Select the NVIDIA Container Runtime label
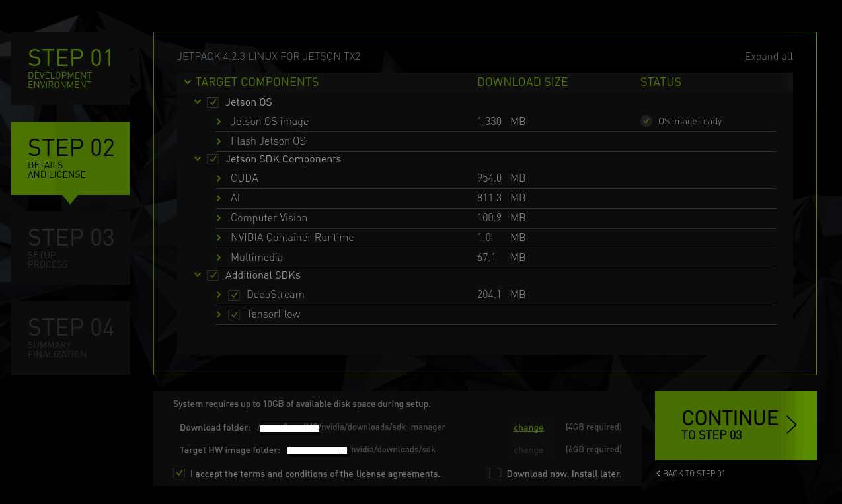 [292, 238]
